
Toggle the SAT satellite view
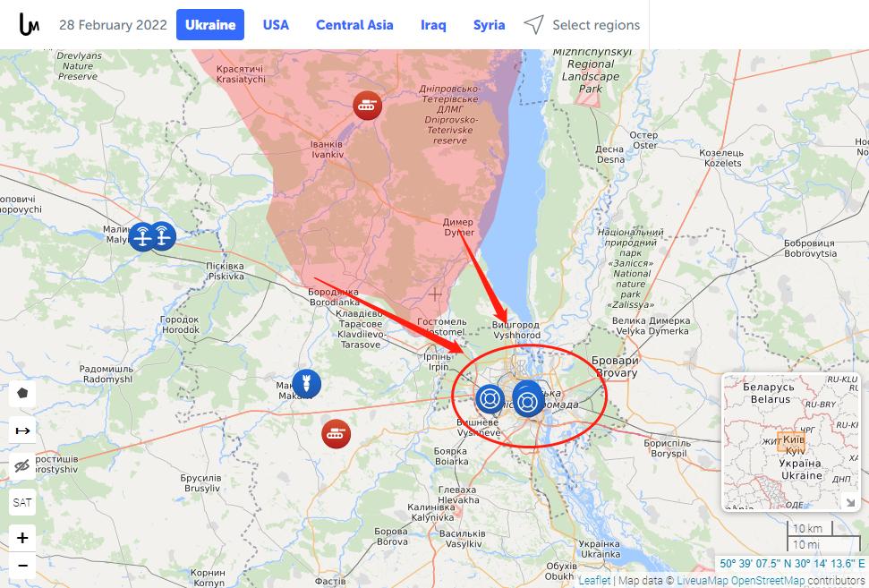click(x=22, y=502)
